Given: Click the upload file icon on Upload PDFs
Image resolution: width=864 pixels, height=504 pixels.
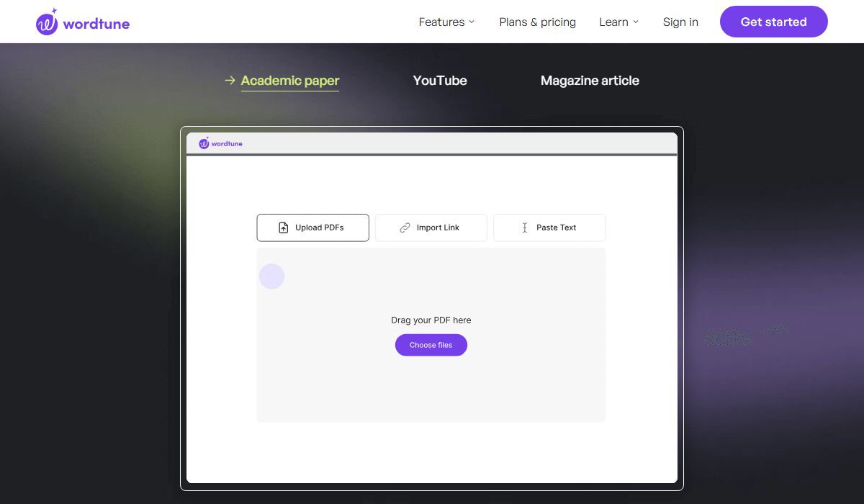Looking at the screenshot, I should (283, 228).
